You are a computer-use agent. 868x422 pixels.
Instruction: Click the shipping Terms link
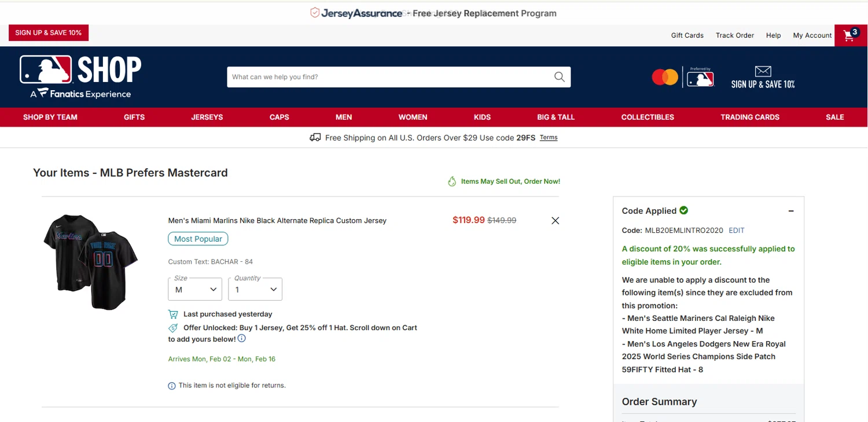pyautogui.click(x=549, y=138)
